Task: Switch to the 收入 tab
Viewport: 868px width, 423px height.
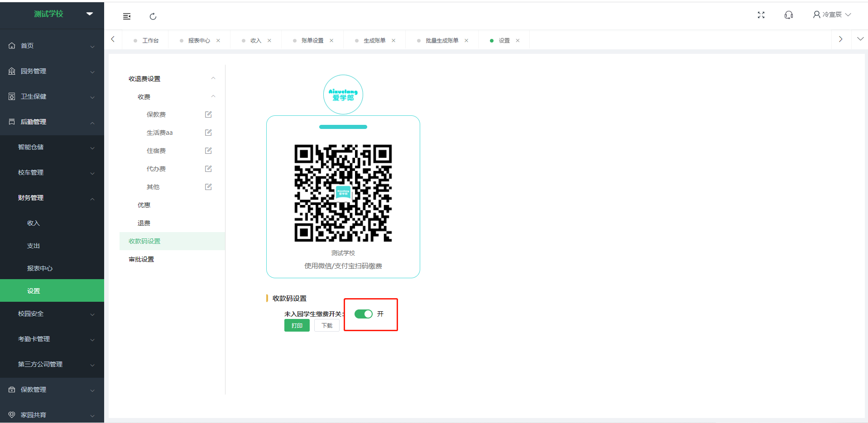Action: coord(256,41)
